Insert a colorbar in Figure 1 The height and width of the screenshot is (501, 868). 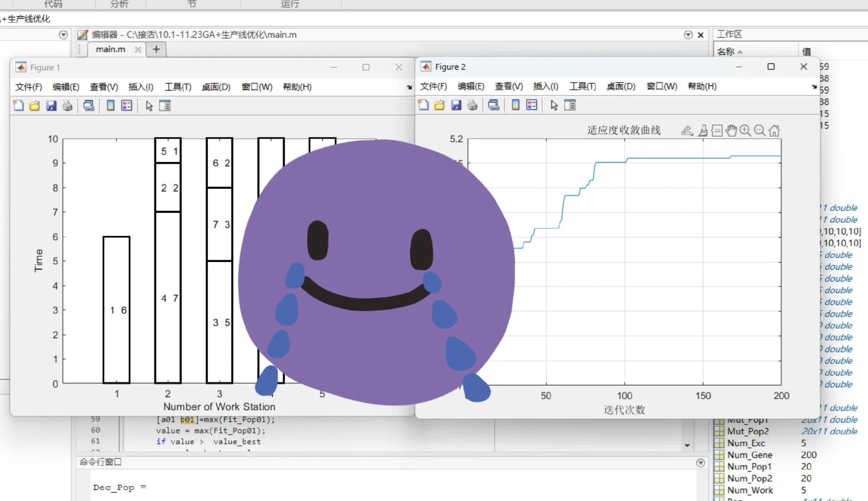110,106
